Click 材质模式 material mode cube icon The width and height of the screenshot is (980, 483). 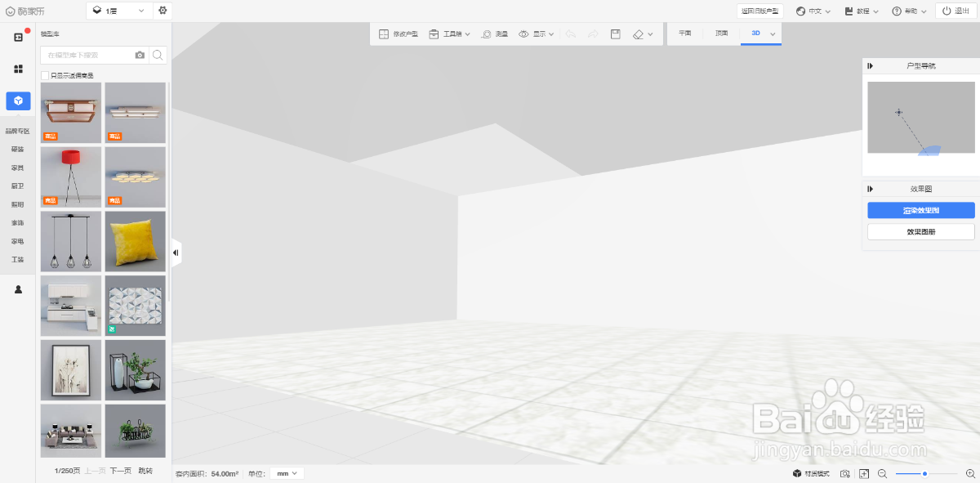[x=797, y=473]
